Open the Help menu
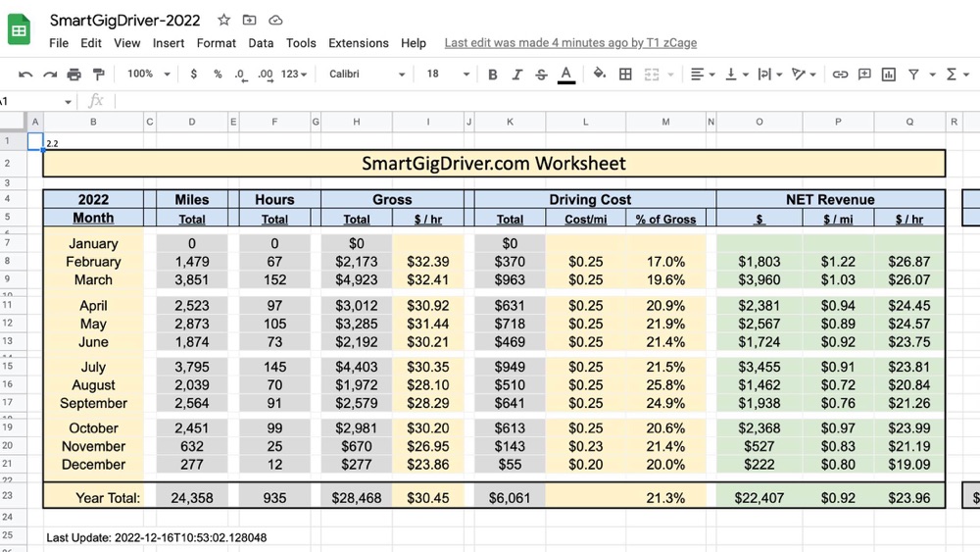Image resolution: width=980 pixels, height=552 pixels. [414, 43]
